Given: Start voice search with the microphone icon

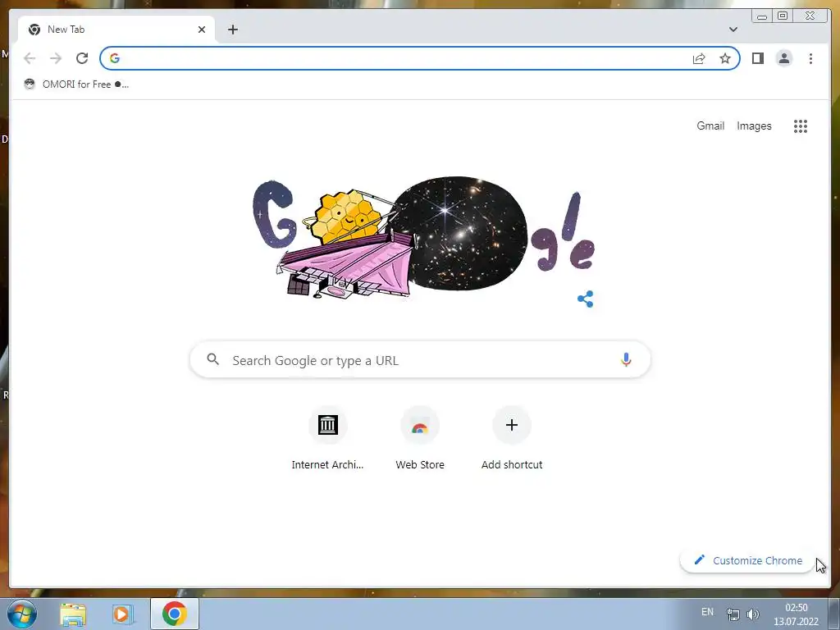Looking at the screenshot, I should coord(626,360).
